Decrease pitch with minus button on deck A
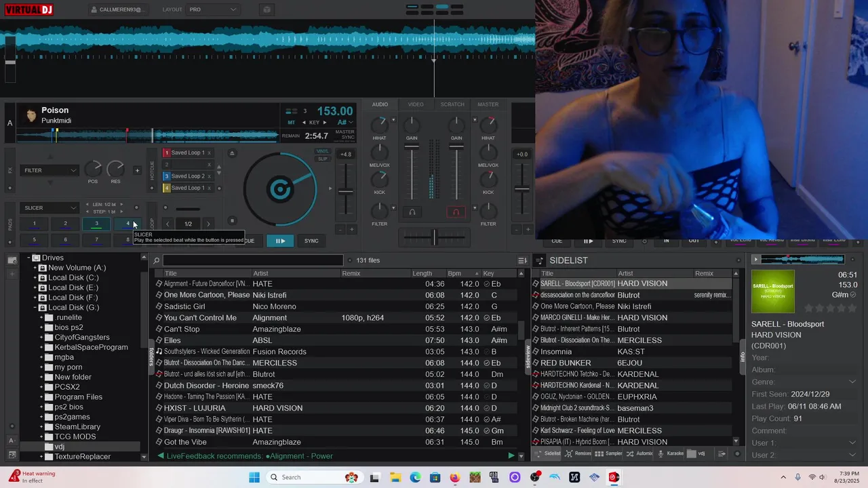This screenshot has width=868, height=488. pos(340,230)
